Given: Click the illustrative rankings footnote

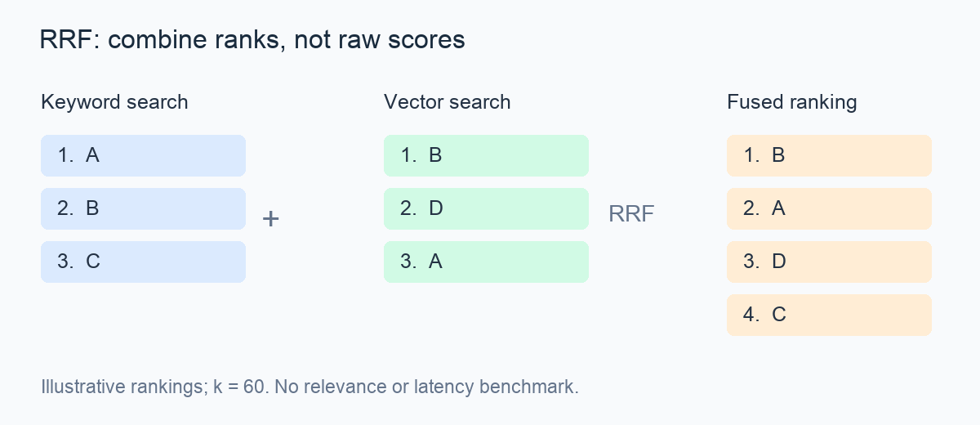Looking at the screenshot, I should coord(310,387).
